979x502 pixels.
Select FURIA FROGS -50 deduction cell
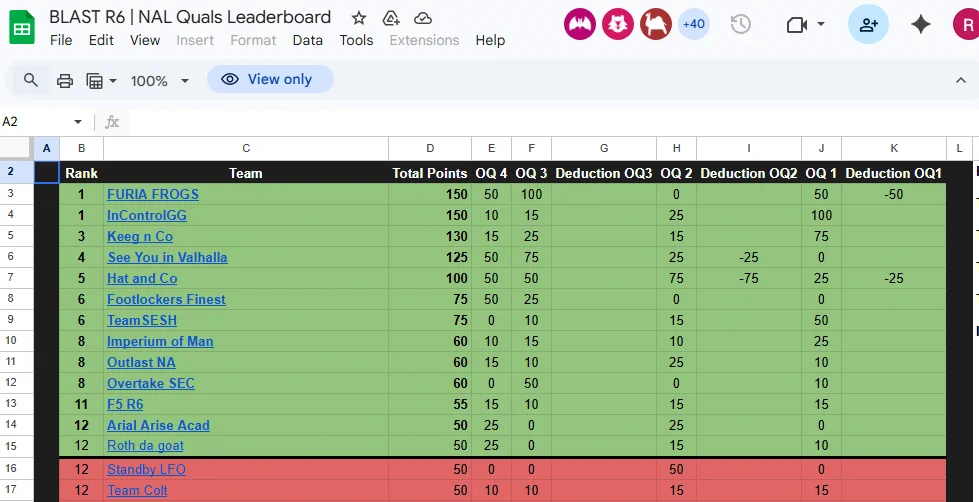[x=894, y=194]
